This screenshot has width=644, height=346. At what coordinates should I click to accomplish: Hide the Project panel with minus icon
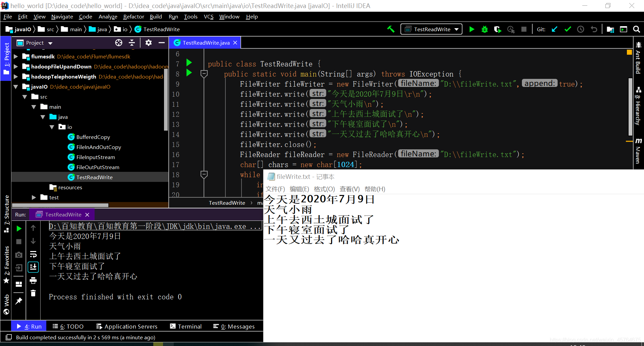coord(161,43)
